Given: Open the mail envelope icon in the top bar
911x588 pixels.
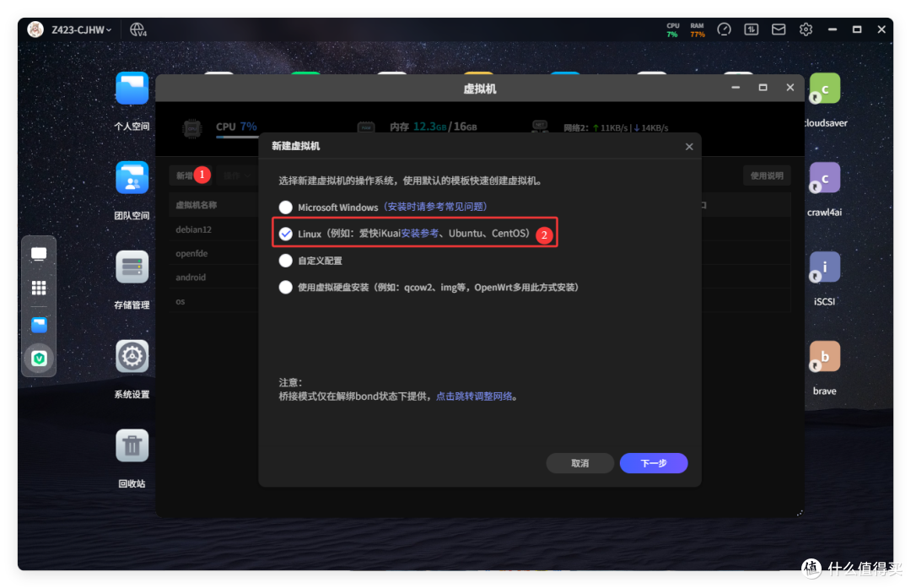Looking at the screenshot, I should (779, 29).
